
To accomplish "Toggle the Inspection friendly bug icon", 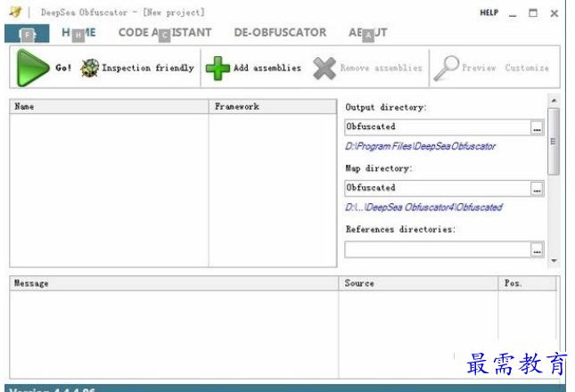I will pos(89,68).
